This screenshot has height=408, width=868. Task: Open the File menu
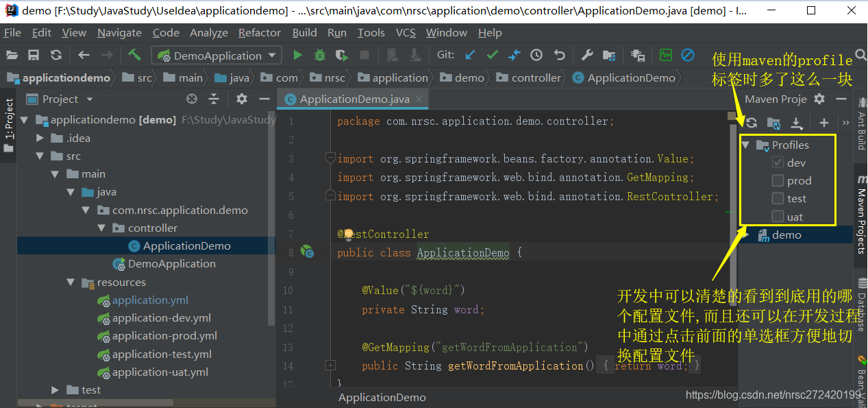click(x=12, y=33)
